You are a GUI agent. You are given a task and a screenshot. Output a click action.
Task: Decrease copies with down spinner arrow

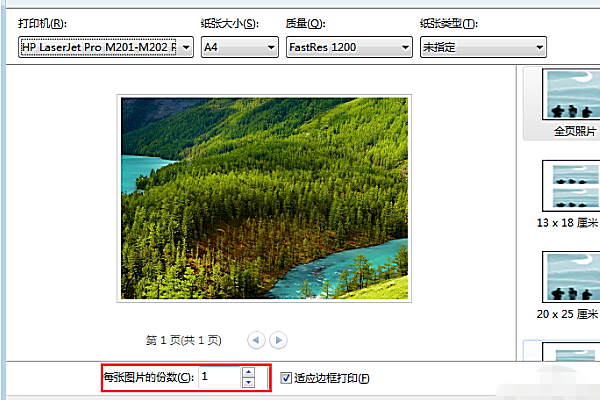(249, 382)
